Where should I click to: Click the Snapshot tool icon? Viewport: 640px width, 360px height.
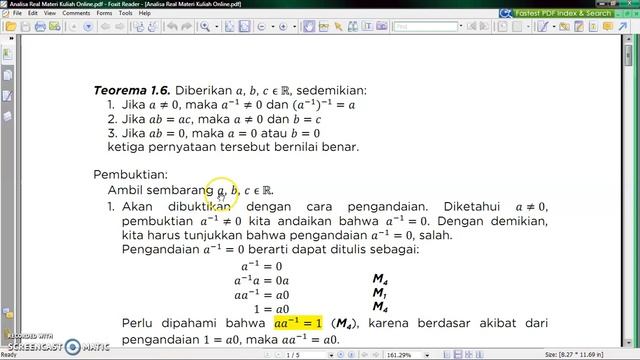324,27
